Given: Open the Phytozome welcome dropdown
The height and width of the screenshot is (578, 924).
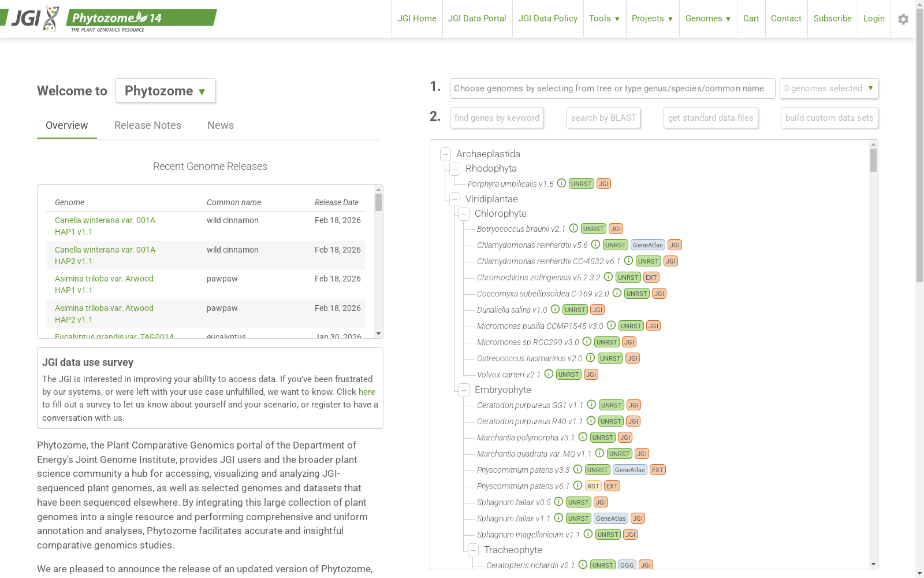Looking at the screenshot, I should 165,91.
